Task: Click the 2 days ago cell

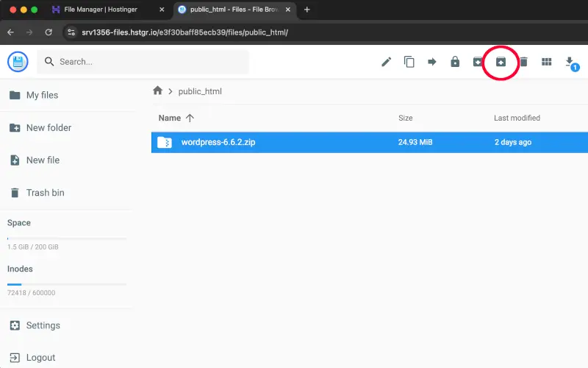Action: [512, 142]
